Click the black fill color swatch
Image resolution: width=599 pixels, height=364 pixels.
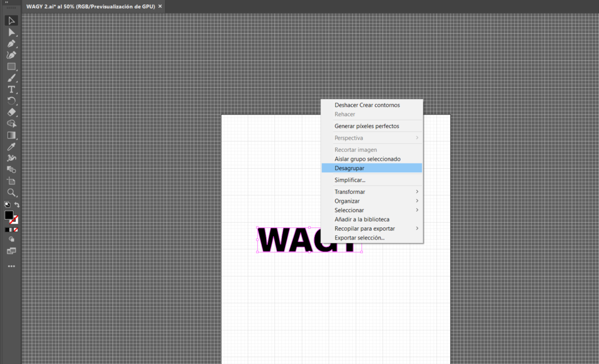(9, 215)
